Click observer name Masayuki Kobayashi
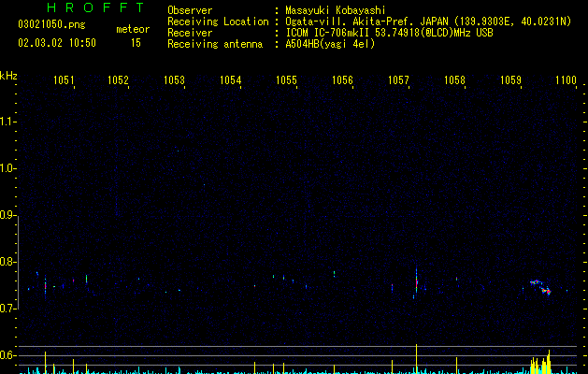This screenshot has width=588, height=374. pyautogui.click(x=336, y=10)
